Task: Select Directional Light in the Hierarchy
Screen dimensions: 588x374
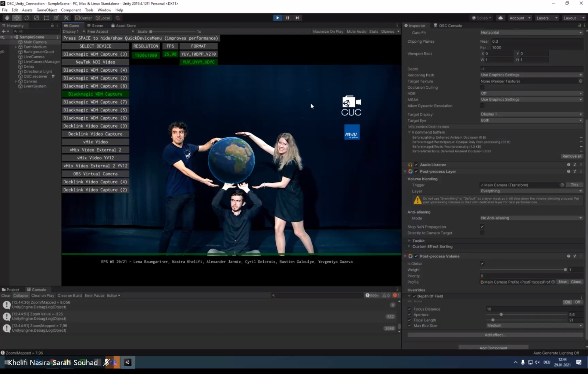Action: [37, 71]
